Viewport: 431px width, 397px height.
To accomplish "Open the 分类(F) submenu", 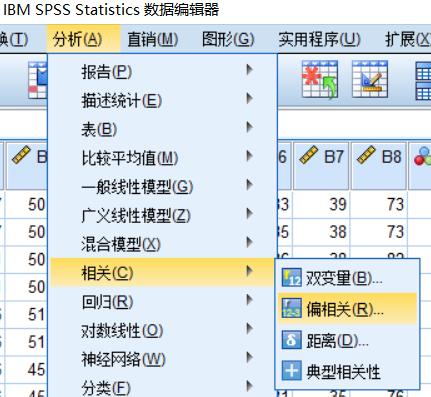I will [163, 387].
